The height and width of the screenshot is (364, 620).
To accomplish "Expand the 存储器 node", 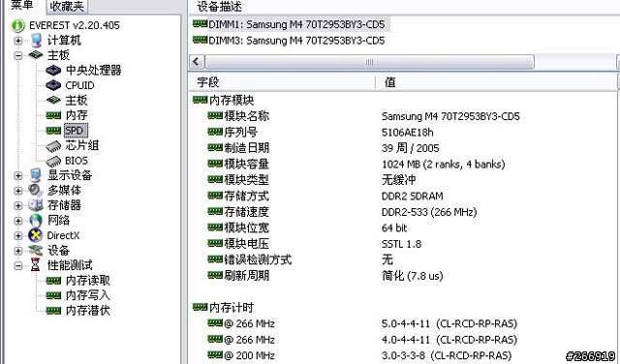I will click(17, 206).
